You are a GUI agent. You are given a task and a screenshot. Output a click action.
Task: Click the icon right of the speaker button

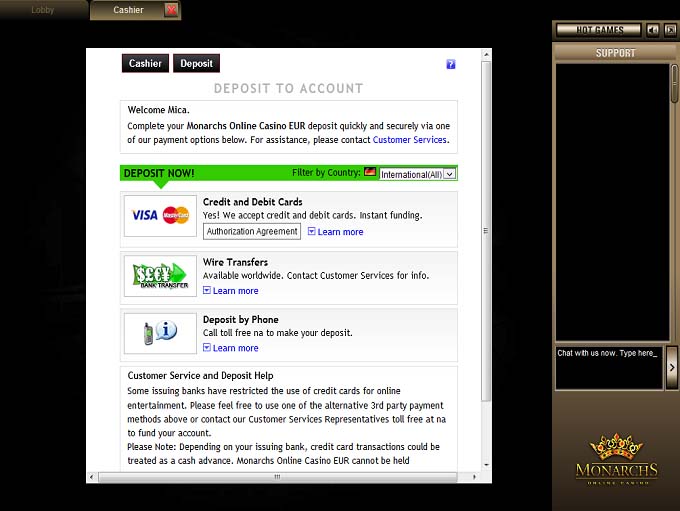(x=670, y=30)
